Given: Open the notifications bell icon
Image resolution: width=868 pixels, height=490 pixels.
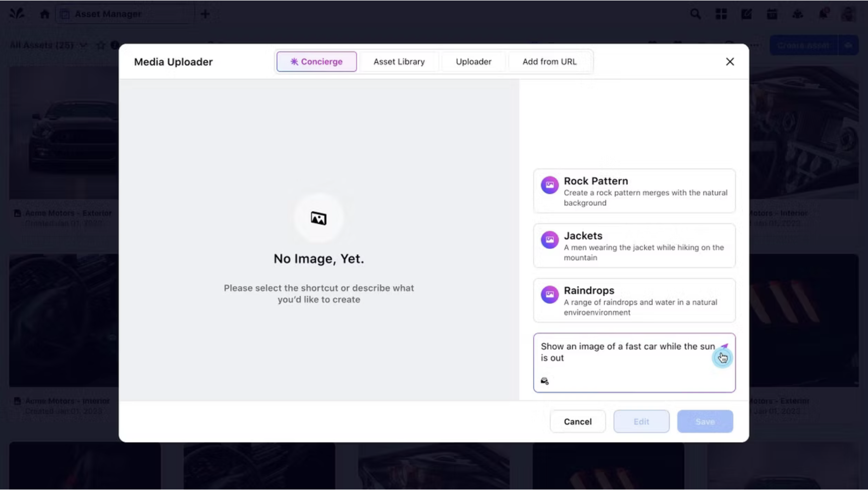Looking at the screenshot, I should point(823,14).
